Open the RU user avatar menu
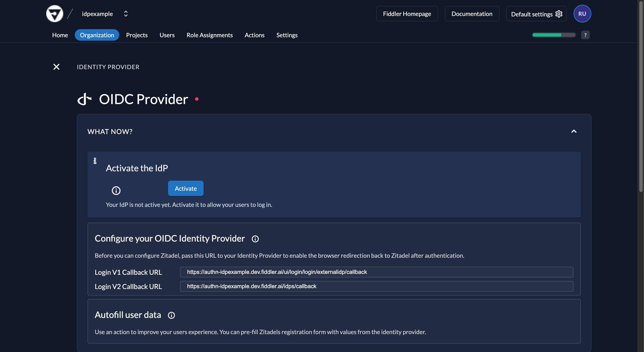644x352 pixels. click(582, 14)
